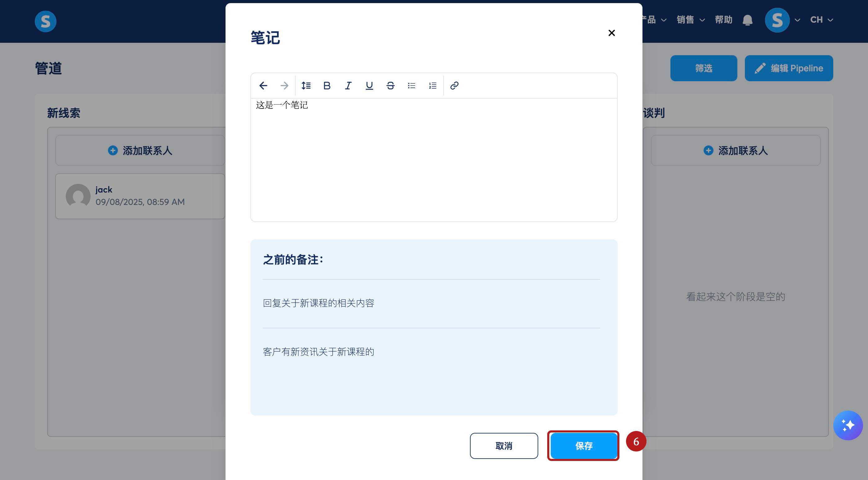Close the 笔记 dialog

tap(611, 33)
